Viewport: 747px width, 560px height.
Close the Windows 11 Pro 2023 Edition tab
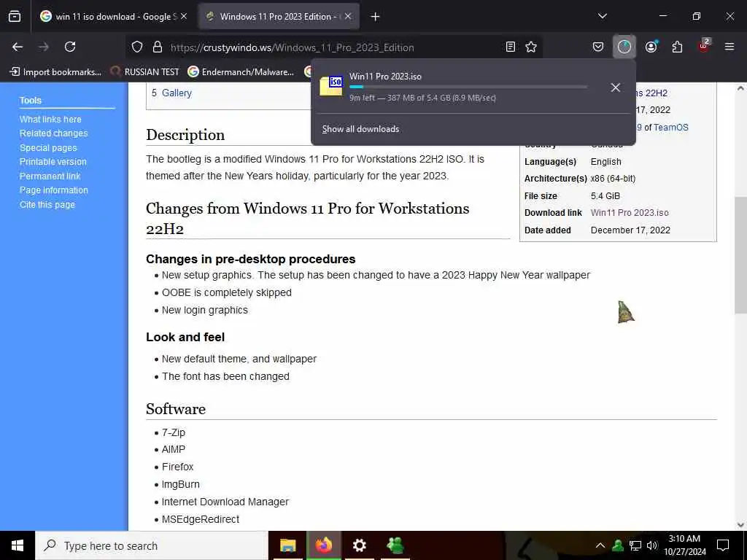coord(348,16)
